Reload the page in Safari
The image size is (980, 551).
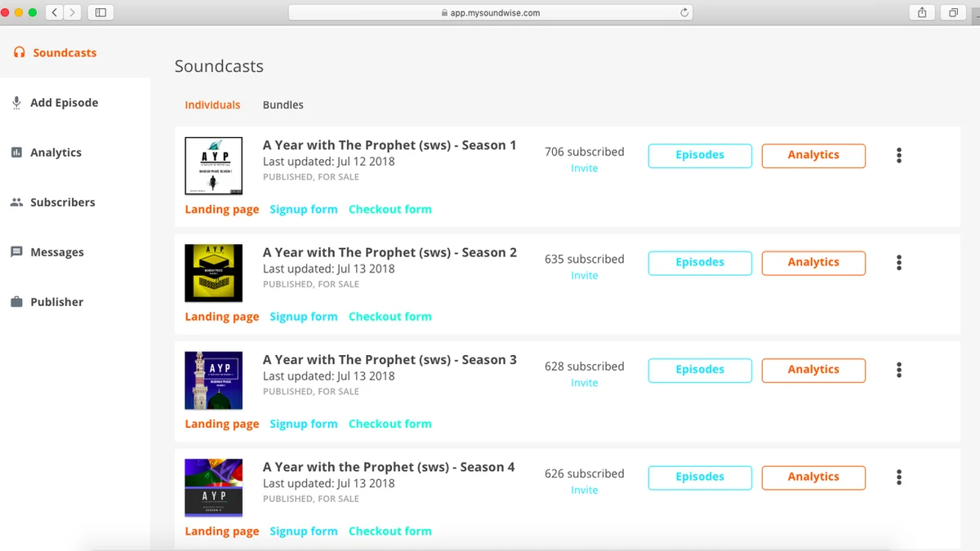click(684, 12)
